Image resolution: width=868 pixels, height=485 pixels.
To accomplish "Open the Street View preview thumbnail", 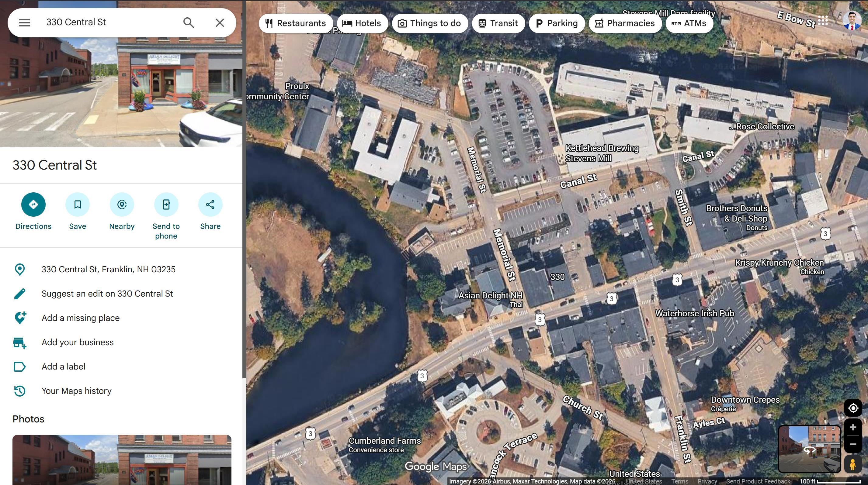I will (809, 449).
